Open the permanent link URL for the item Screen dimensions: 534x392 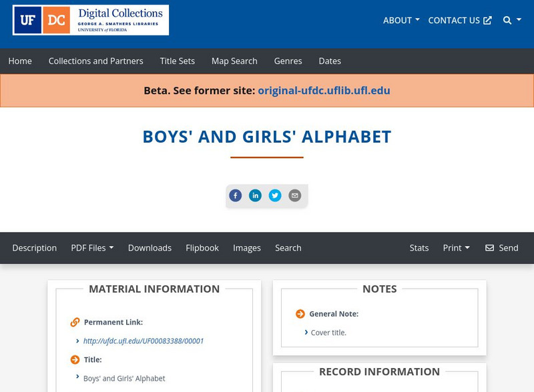click(142, 340)
